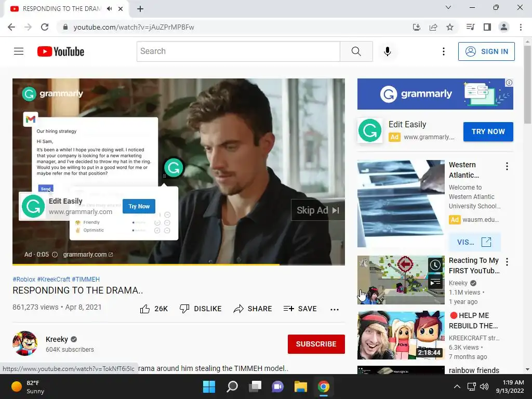Select the RESPONDING TO THE DRAMA tab
Viewport: 532px width, 399px height.
click(61, 9)
